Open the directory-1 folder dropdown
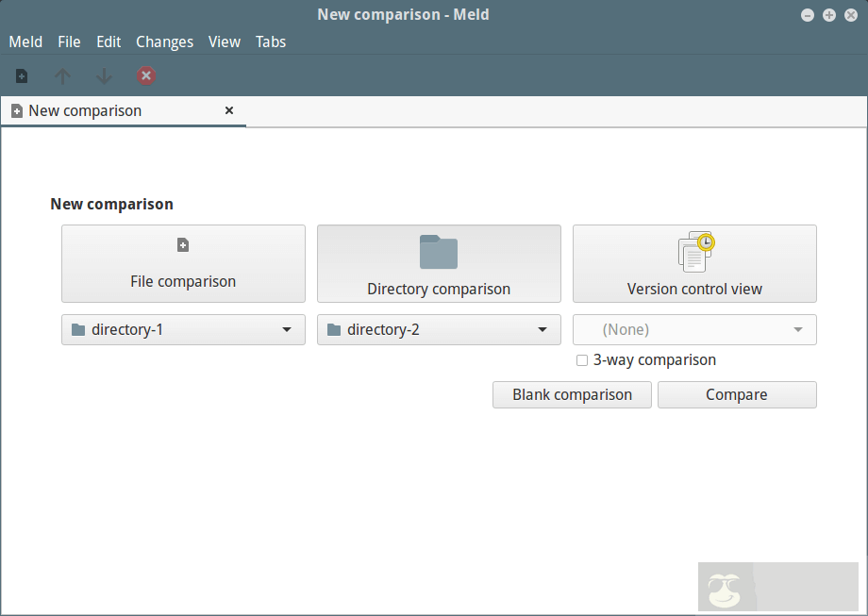 click(x=183, y=330)
